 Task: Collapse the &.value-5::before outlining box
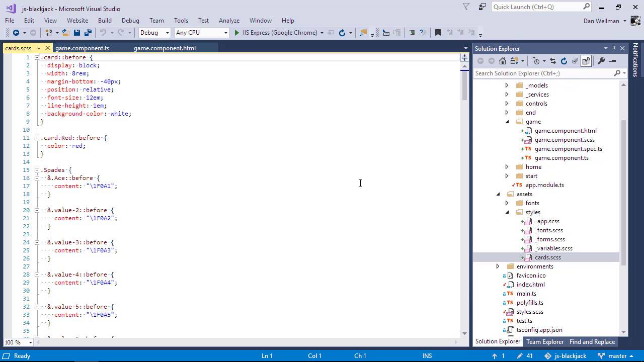pos(37,307)
